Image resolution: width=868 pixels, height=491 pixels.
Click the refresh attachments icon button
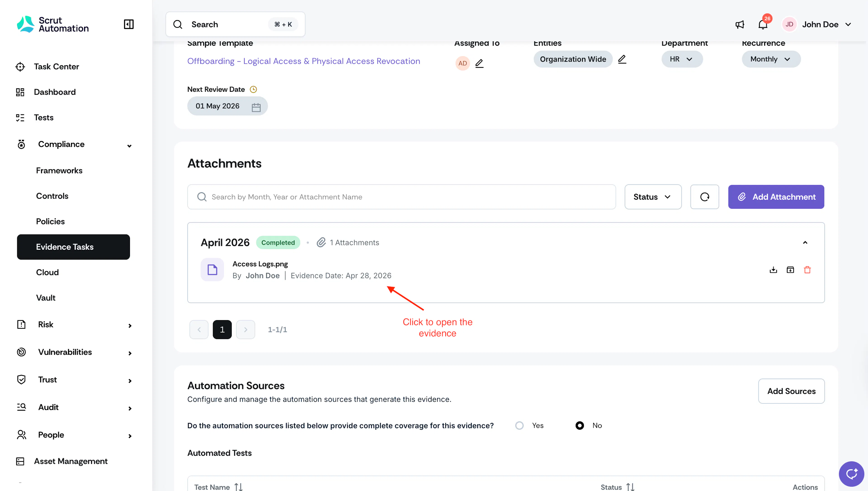[705, 197]
